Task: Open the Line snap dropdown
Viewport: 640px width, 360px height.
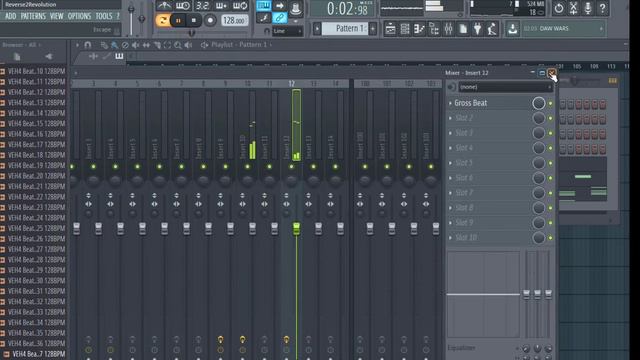Action: [x=287, y=31]
